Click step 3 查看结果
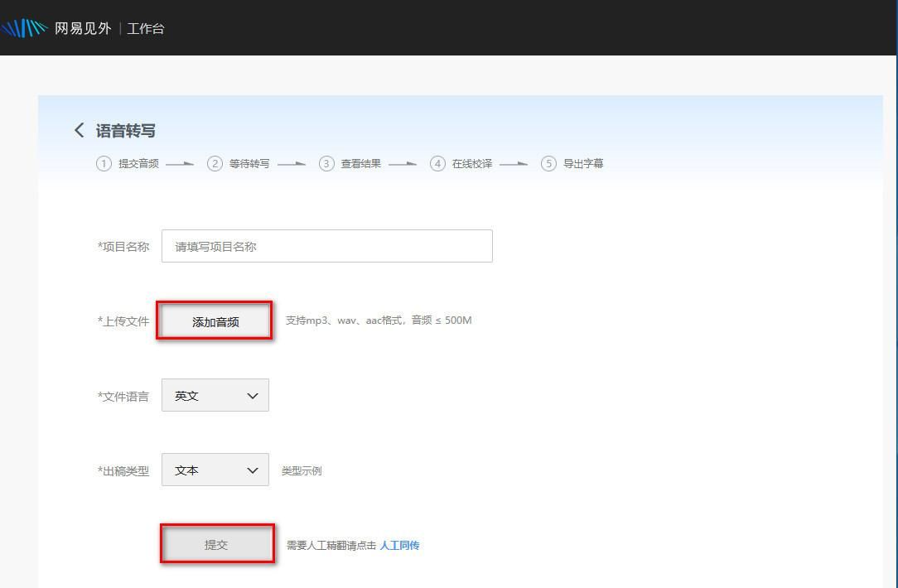 point(350,164)
